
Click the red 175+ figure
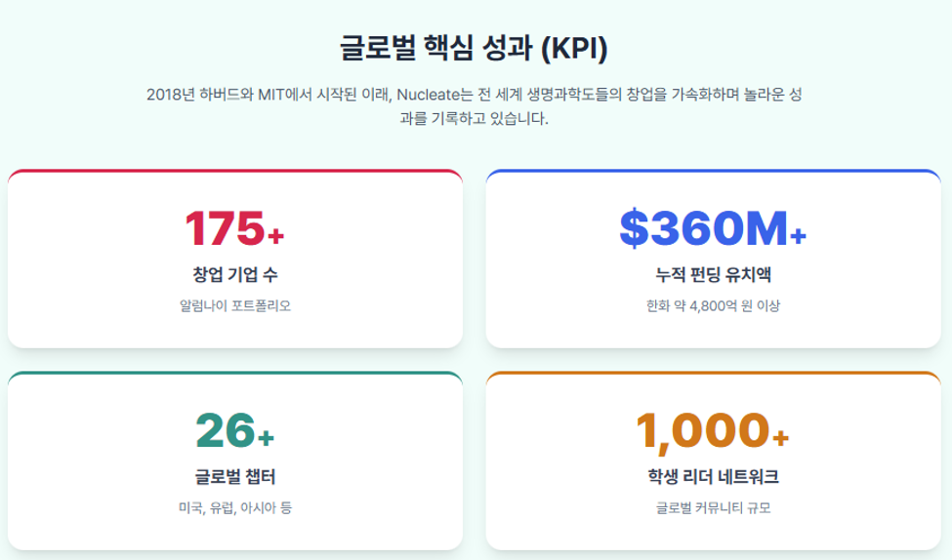(234, 228)
